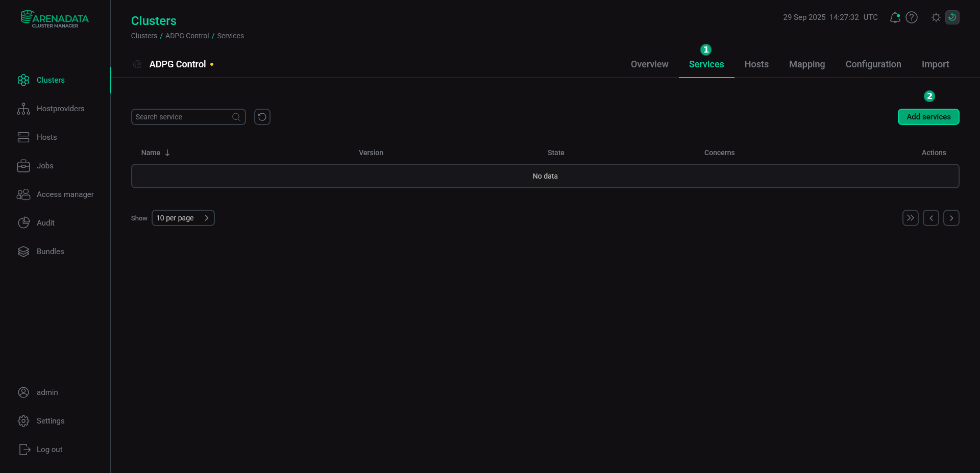
Task: Expand the 10 per page dropdown
Action: coord(183,218)
